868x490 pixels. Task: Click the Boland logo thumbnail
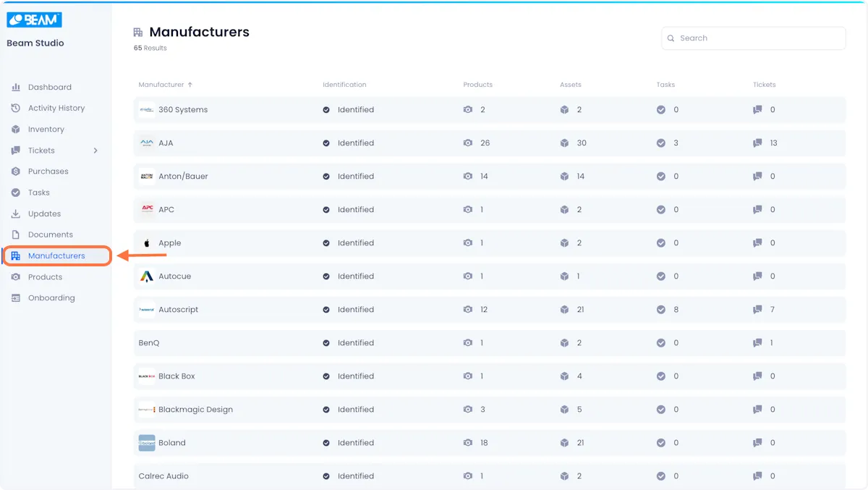[147, 443]
